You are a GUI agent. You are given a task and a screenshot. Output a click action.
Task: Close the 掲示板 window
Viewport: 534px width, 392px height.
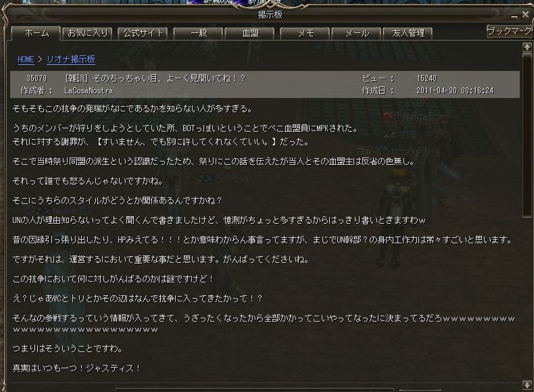[526, 14]
